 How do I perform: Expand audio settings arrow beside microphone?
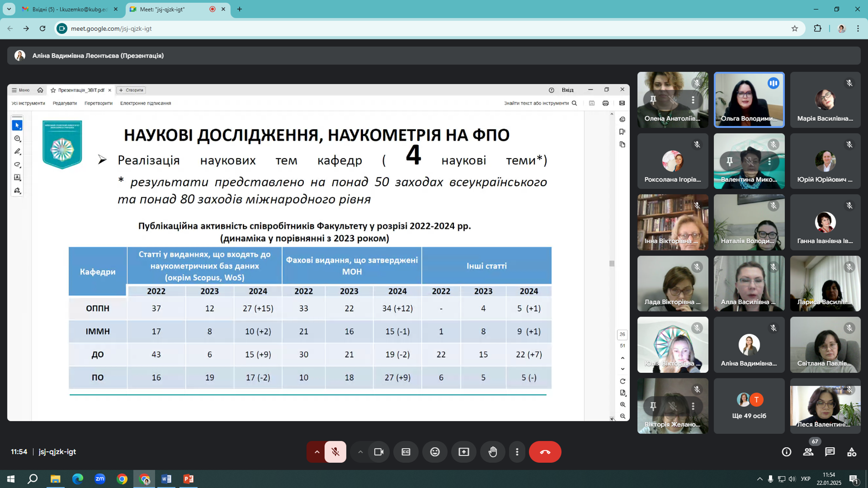[x=317, y=452]
